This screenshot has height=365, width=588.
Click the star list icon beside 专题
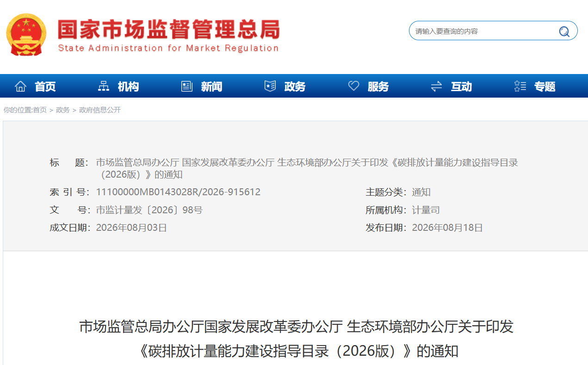pos(520,86)
